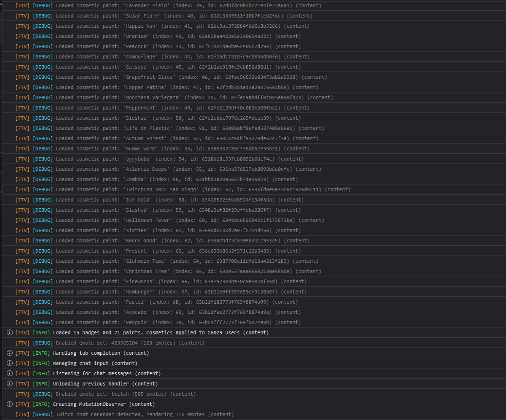Select the 'Autumn Forest' paint row
Image resolution: width=506 pixels, height=420 pixels.
point(254,139)
